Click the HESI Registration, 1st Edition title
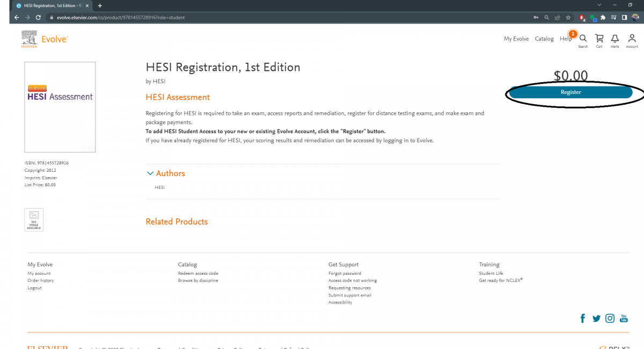 [x=223, y=67]
